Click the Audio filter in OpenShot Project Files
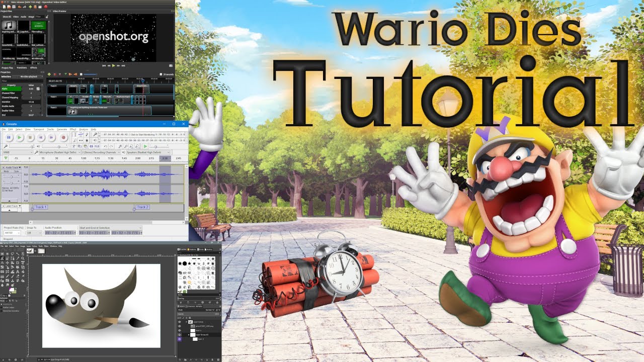The image size is (644, 362). tap(23, 17)
